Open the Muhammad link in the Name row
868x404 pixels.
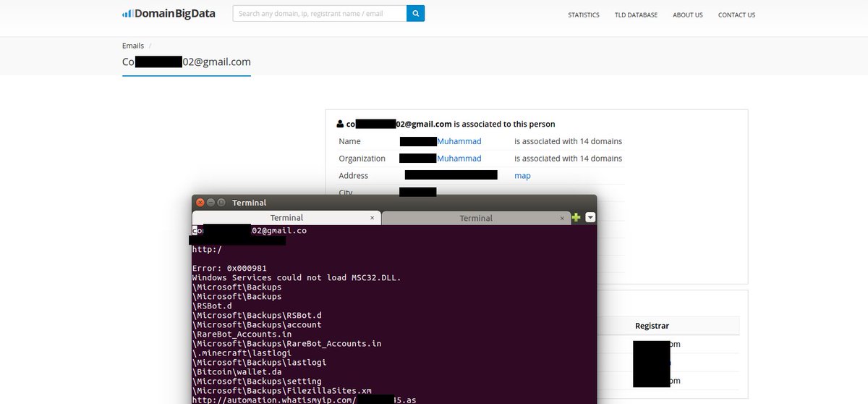click(x=459, y=141)
